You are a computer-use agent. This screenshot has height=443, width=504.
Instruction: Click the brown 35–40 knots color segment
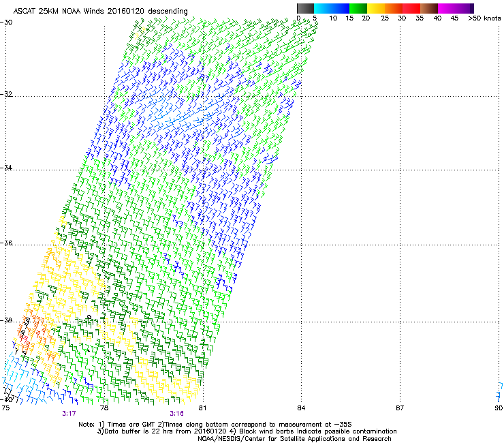coord(429,8)
